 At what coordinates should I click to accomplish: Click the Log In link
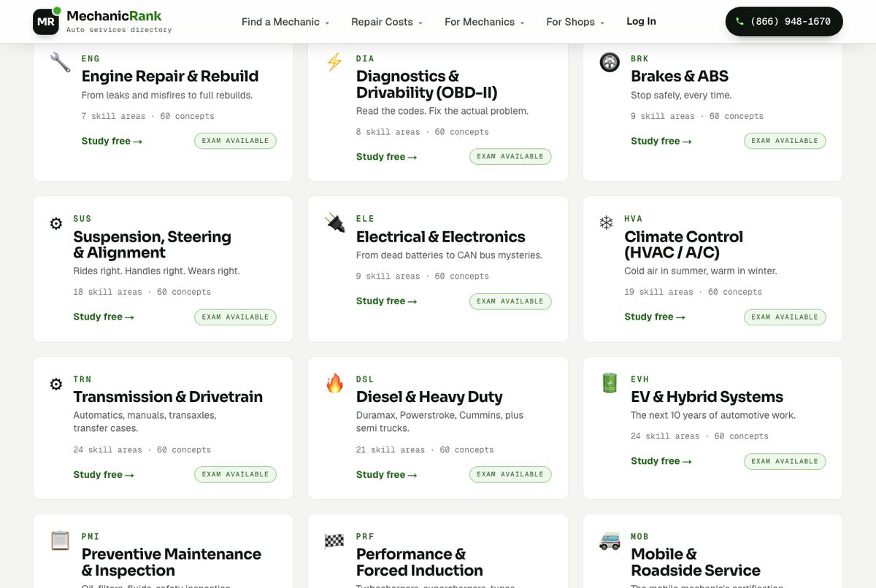tap(641, 21)
